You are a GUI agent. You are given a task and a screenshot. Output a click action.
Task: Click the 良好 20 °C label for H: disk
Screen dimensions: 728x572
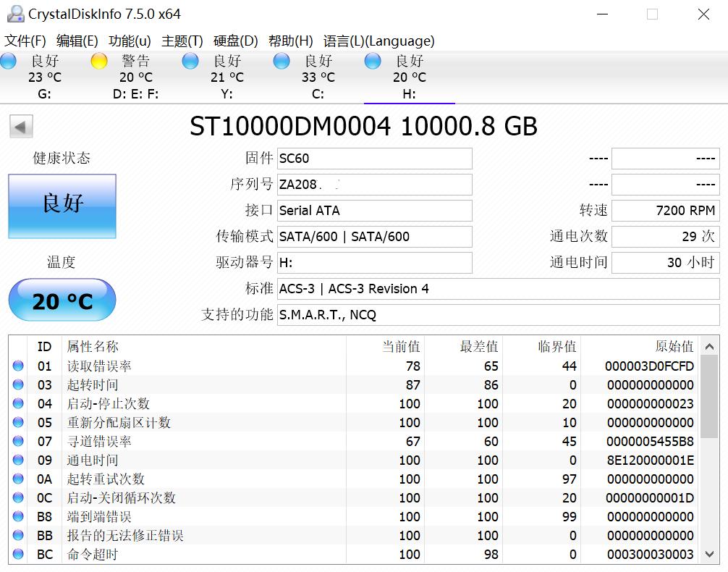pos(409,69)
